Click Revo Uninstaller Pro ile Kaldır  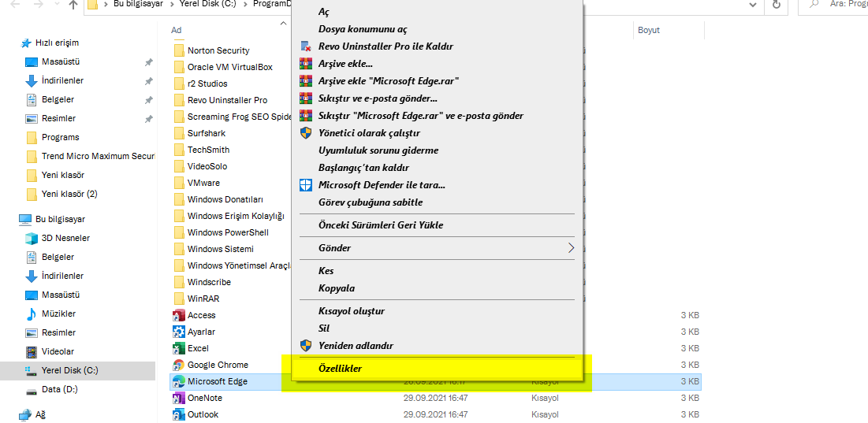tap(386, 46)
